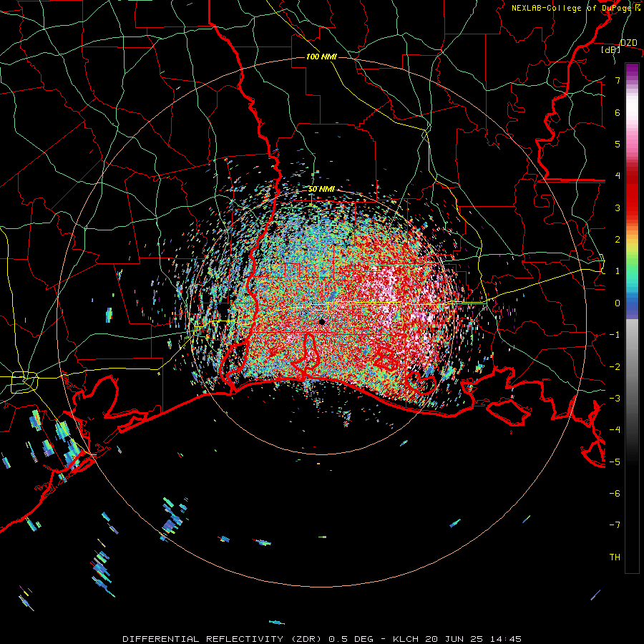Click the color scale value -7
This screenshot has width=644, height=644.
[615, 525]
